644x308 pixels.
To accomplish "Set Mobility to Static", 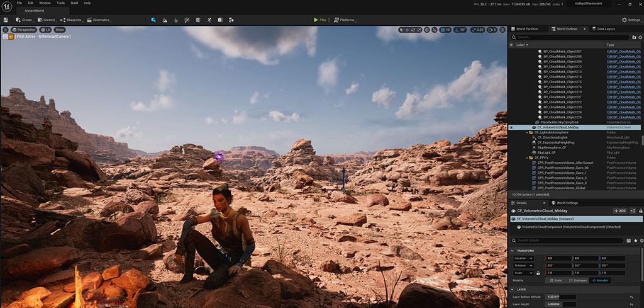I will click(x=557, y=280).
